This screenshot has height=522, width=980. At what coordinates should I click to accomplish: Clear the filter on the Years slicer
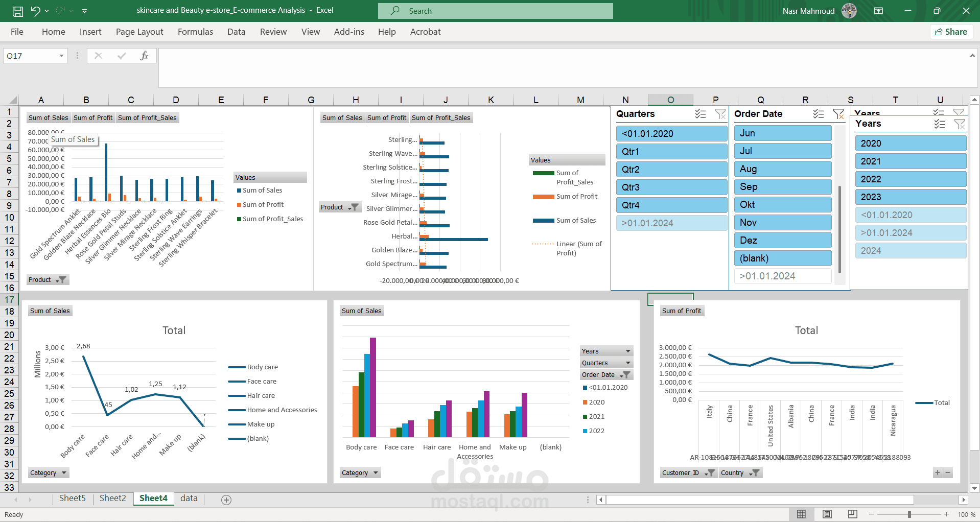[x=959, y=124]
